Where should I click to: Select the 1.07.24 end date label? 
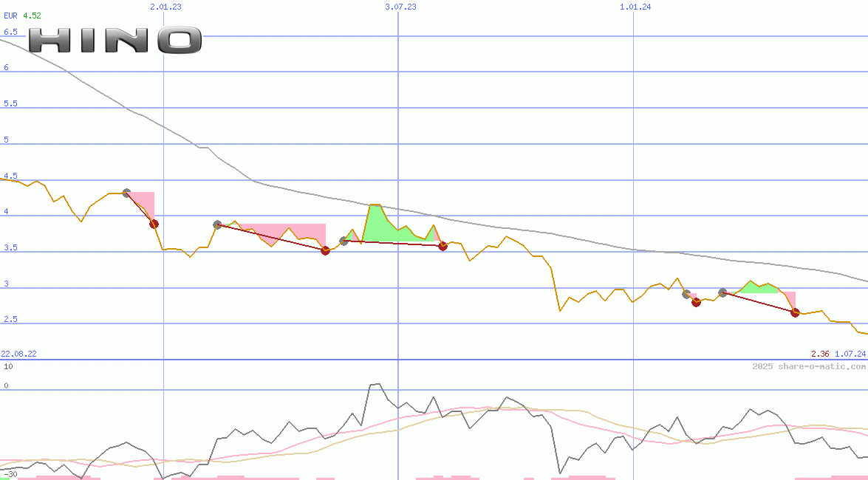pos(850,354)
